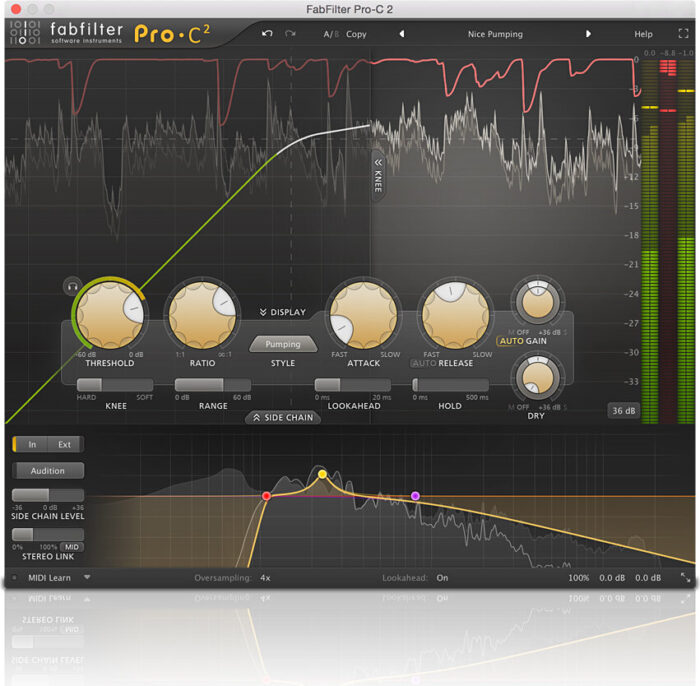Screen dimensions: 700x686
Task: Enable the AUTO GAIN toggle
Action: click(522, 341)
